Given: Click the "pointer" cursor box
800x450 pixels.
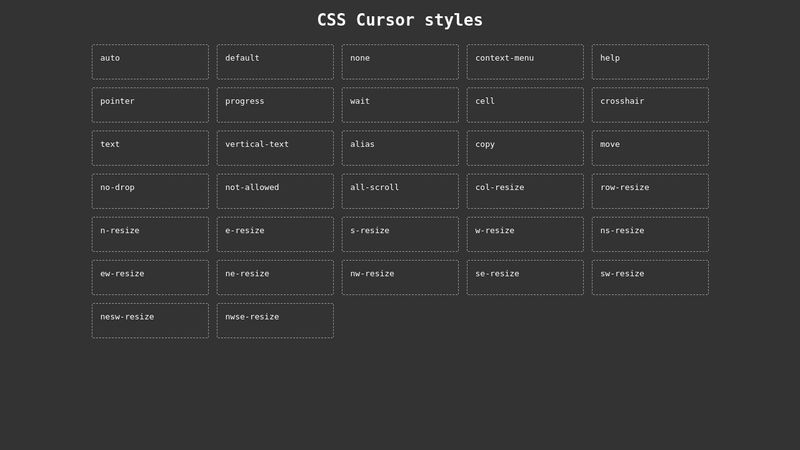Looking at the screenshot, I should coord(150,105).
